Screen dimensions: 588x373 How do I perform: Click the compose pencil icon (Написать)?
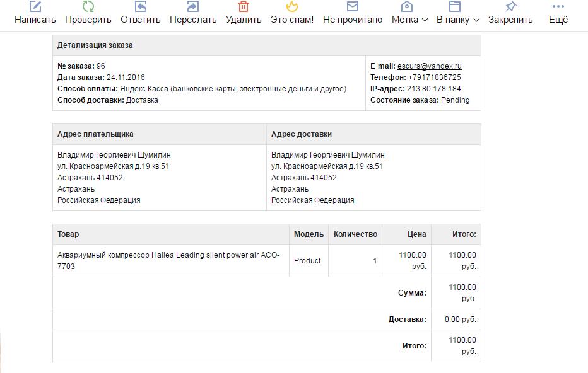click(35, 6)
